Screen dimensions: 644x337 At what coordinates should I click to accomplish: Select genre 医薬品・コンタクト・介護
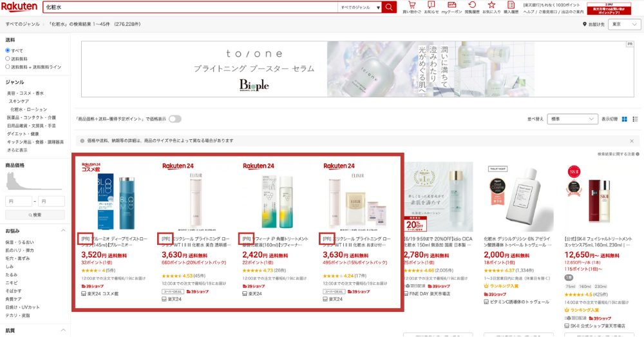coord(31,117)
